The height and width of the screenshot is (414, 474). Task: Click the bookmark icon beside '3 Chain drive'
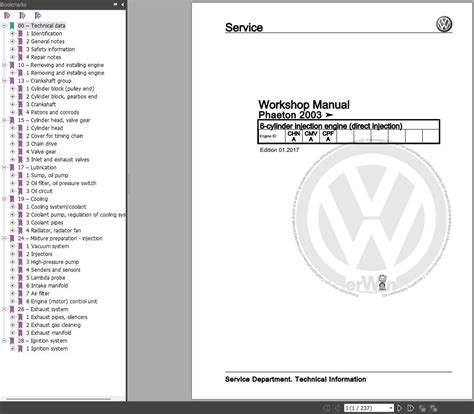coord(20,144)
